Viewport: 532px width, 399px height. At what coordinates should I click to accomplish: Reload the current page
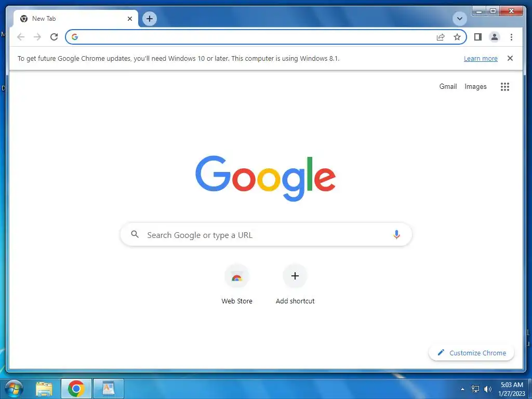tap(54, 37)
